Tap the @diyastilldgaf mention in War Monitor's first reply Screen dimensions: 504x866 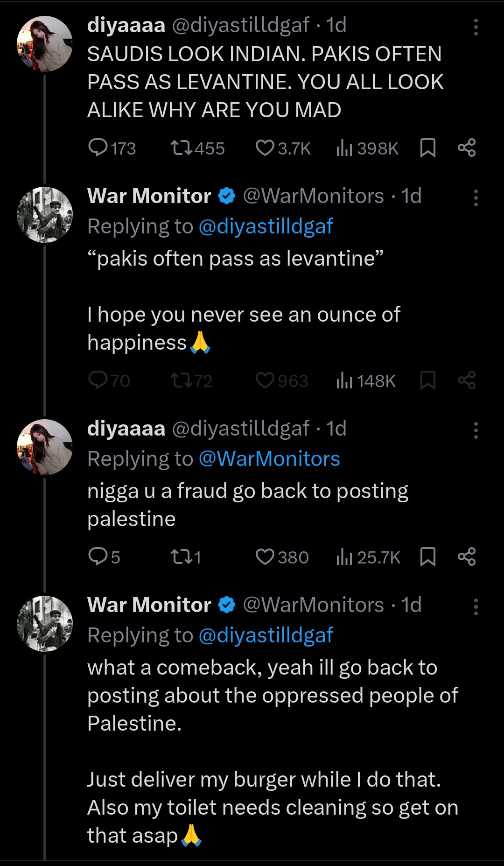[266, 227]
